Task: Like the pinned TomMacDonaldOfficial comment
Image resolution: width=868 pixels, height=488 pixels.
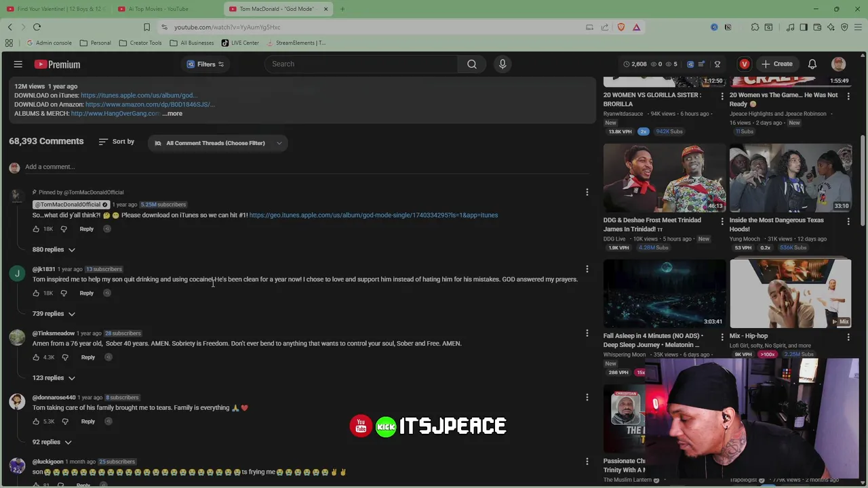Action: click(36, 229)
